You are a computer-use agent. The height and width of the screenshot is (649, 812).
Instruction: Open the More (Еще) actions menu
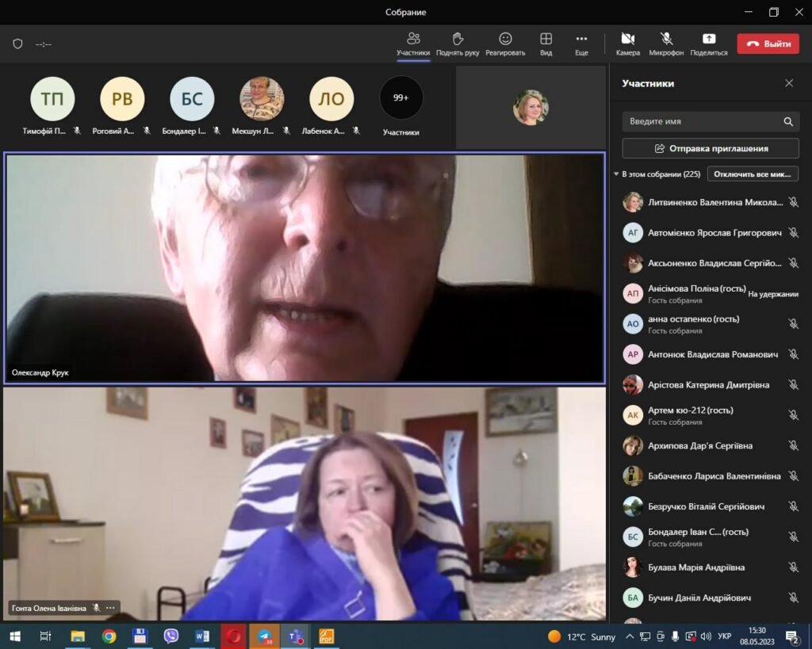(581, 44)
